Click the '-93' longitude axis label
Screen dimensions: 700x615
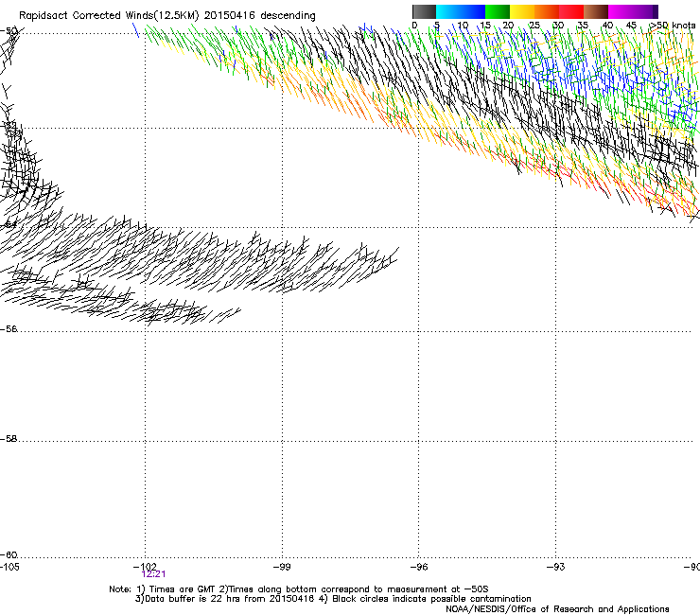click(556, 567)
